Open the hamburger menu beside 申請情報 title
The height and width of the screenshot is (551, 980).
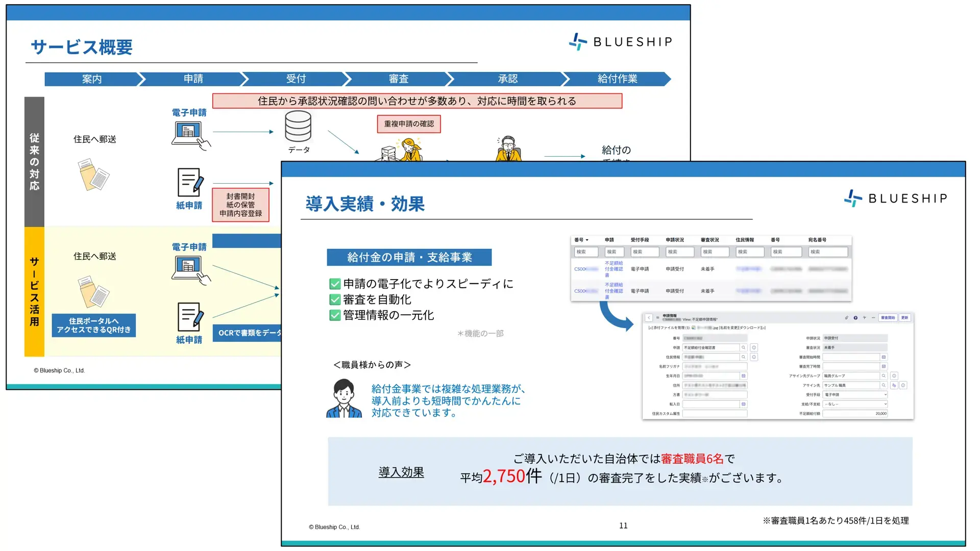coord(657,317)
